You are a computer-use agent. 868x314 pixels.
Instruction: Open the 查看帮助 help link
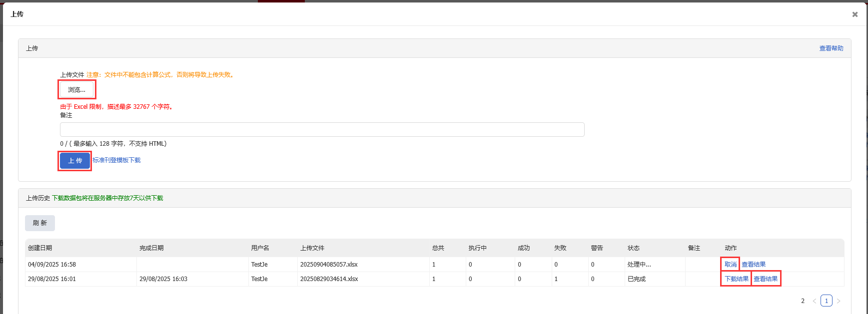point(831,48)
